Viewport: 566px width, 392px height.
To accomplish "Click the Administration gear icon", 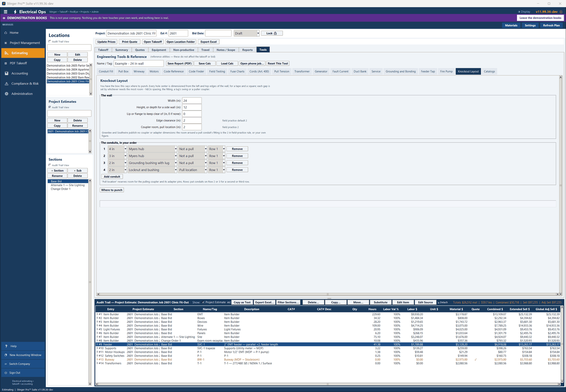I will [6, 94].
